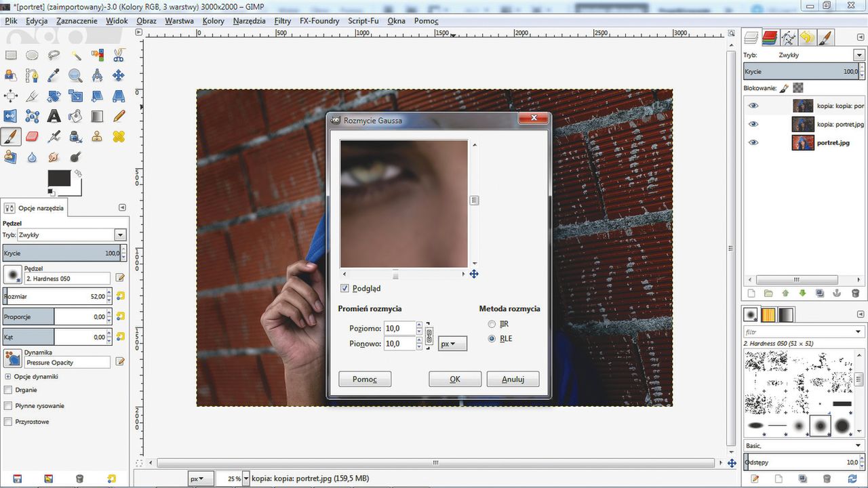The height and width of the screenshot is (488, 868).
Task: Click the Pionowo radius input field
Action: tap(399, 344)
